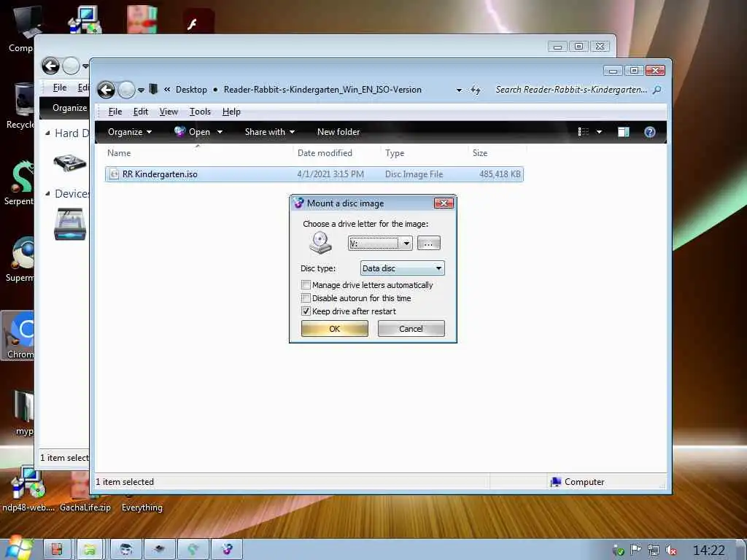This screenshot has width=747, height=560.
Task: Click the Explorer folder taskbar button
Action: [90, 550]
